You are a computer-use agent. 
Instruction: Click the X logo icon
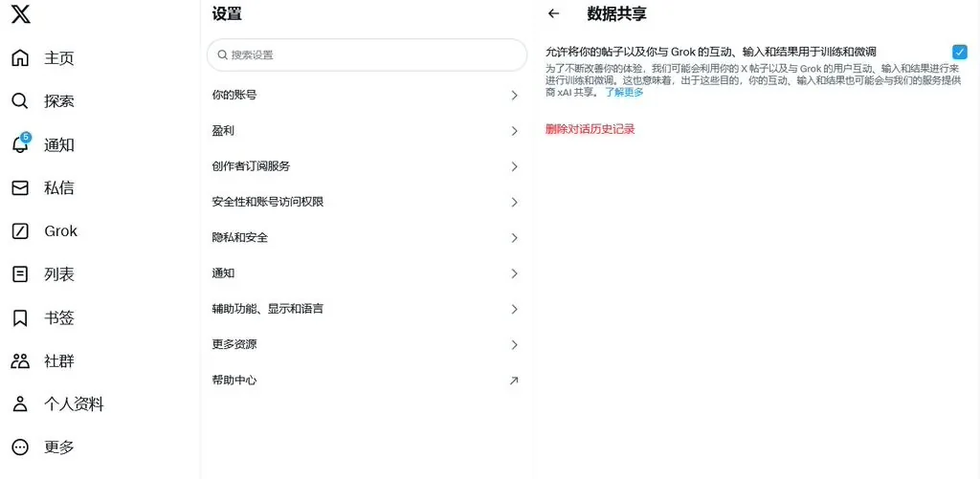(21, 13)
